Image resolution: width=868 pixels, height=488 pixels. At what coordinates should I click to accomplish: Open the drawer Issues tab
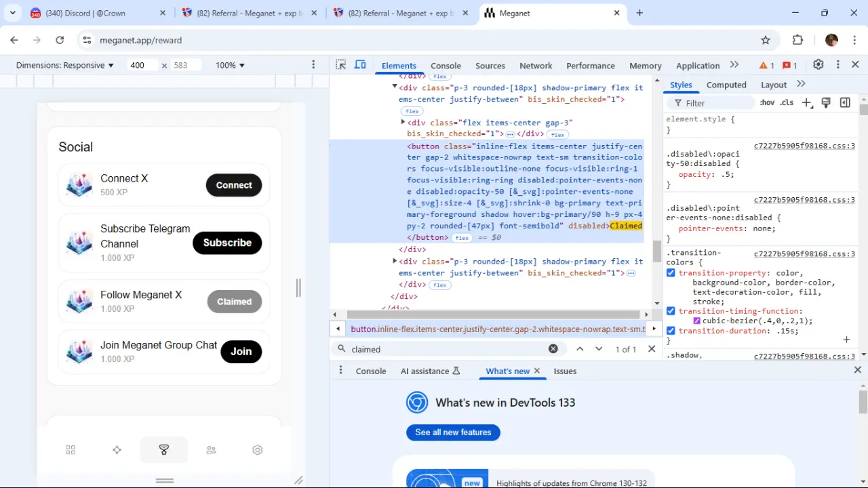(x=565, y=371)
